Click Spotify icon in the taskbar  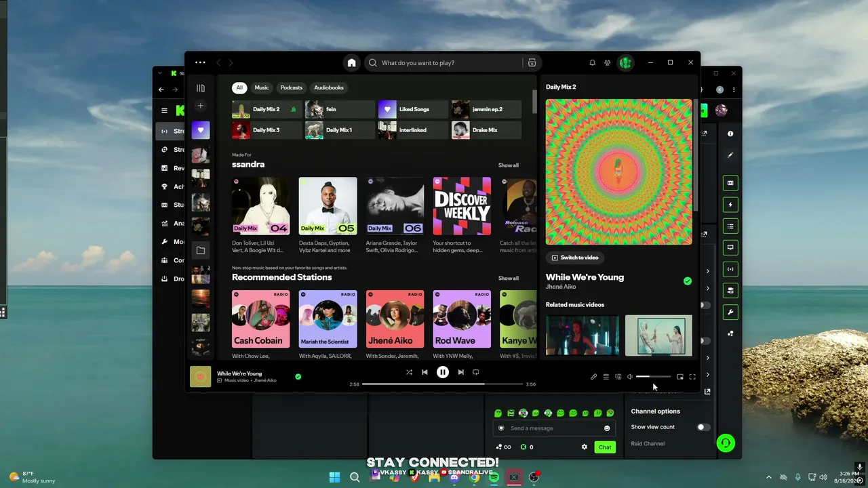[494, 477]
